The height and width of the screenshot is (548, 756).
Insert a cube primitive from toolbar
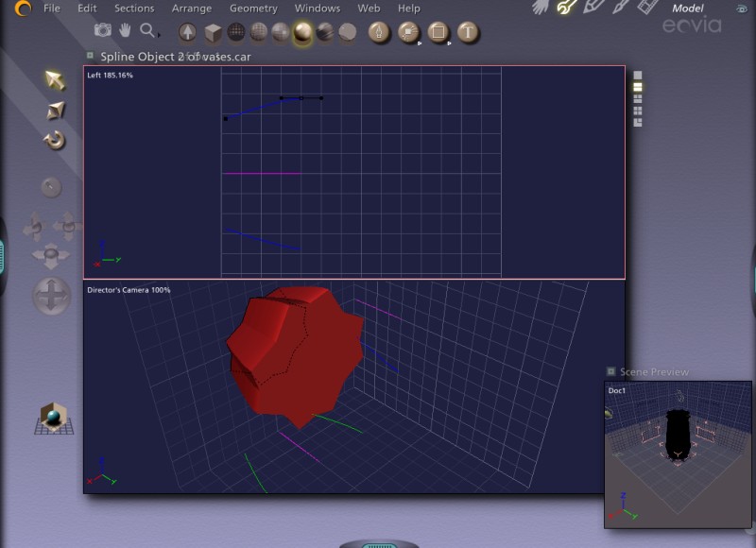[x=214, y=33]
